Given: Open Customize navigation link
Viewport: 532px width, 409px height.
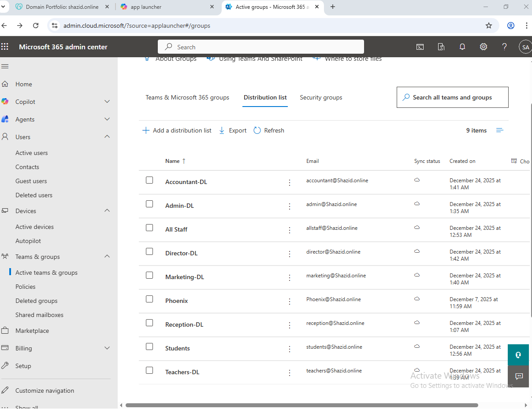Looking at the screenshot, I should 45,391.
